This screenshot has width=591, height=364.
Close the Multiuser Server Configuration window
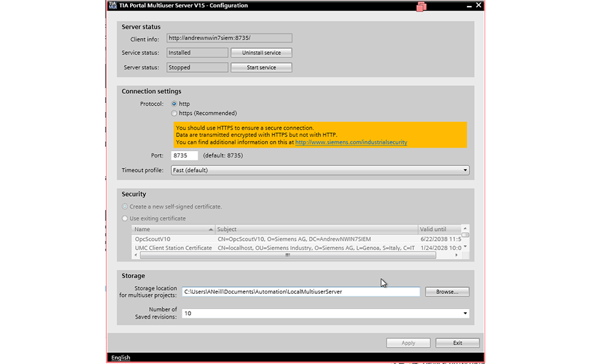tap(478, 5)
